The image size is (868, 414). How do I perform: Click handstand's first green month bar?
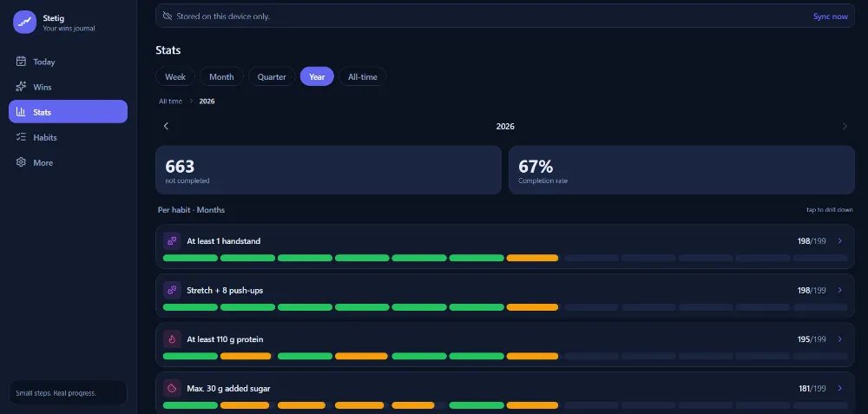[x=190, y=258]
